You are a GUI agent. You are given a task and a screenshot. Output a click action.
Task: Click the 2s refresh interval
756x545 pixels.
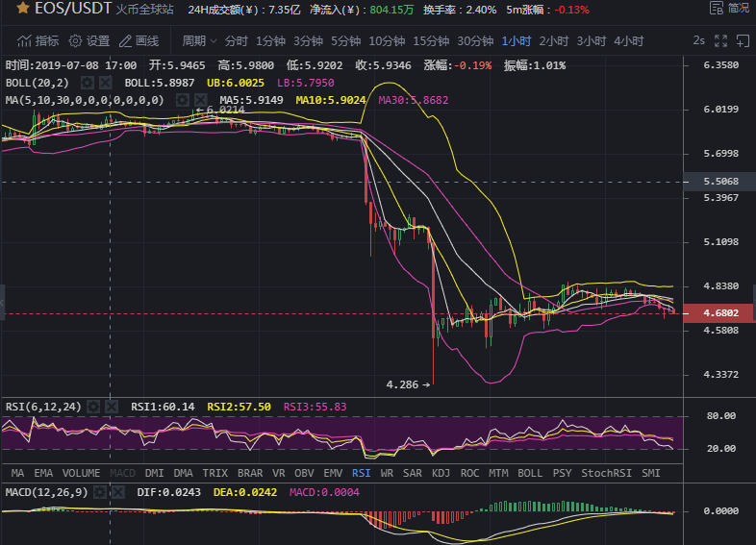pos(698,41)
